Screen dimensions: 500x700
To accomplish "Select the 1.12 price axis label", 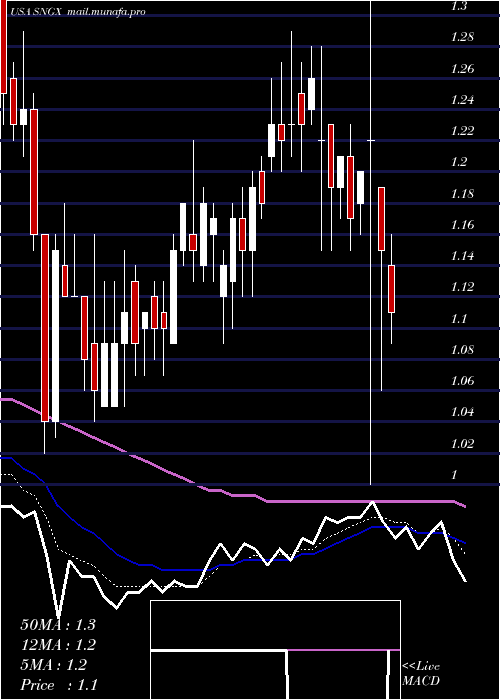I will click(462, 287).
